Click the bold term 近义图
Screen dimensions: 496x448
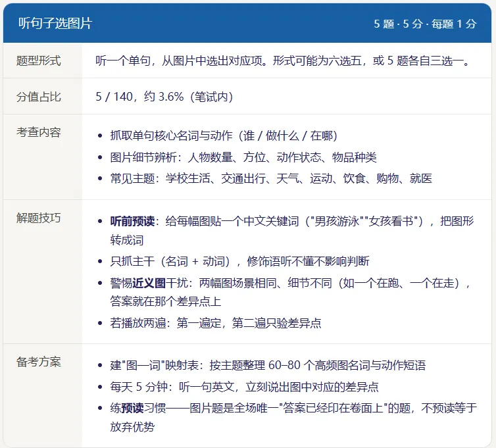pyautogui.click(x=149, y=283)
